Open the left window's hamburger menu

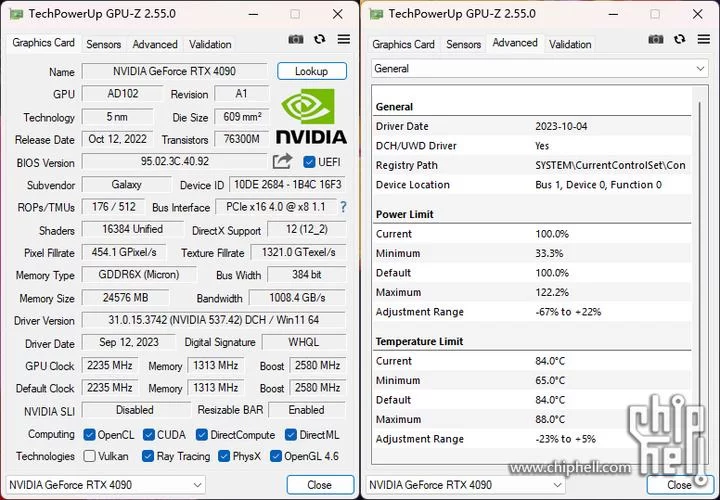tap(343, 39)
